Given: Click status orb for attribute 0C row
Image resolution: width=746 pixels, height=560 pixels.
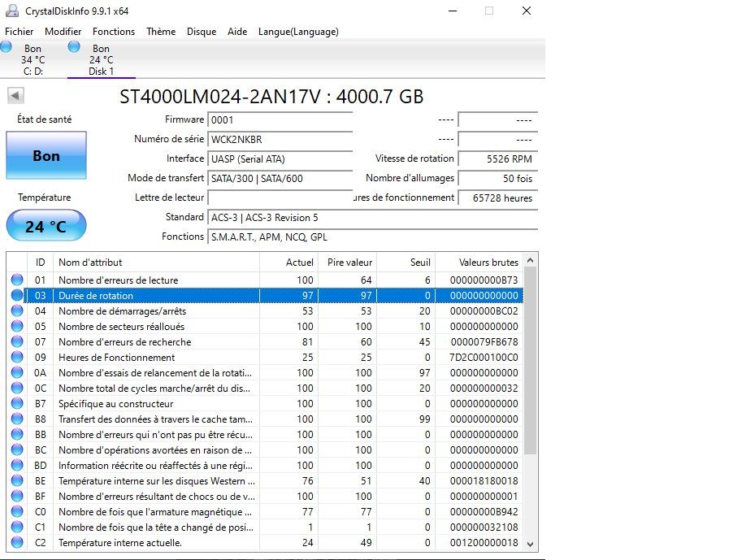Looking at the screenshot, I should pos(17,388).
